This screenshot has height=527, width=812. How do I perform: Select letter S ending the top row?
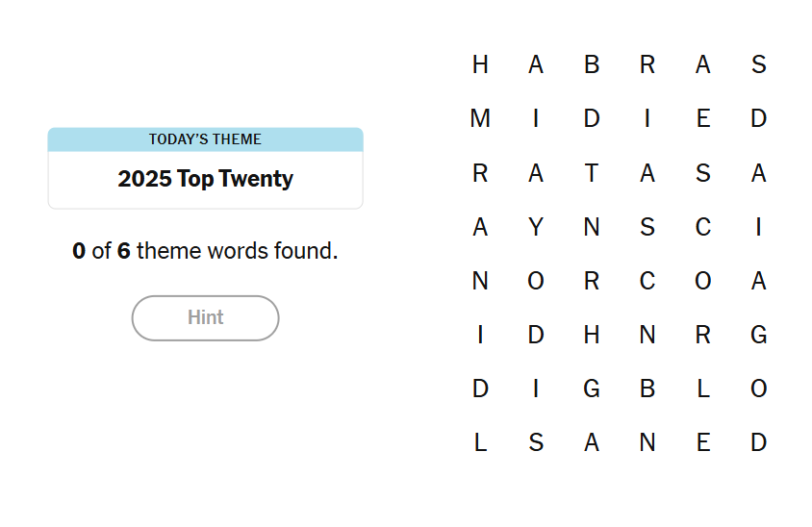759,65
